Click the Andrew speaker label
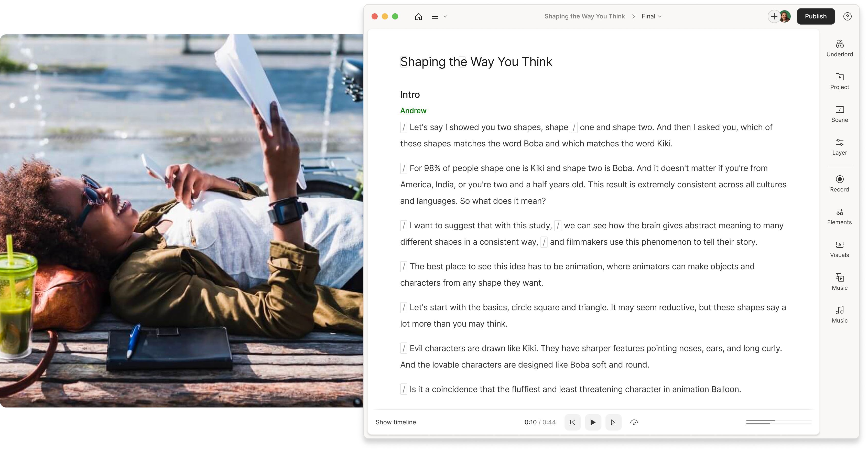Viewport: 868px width, 451px height. (413, 111)
